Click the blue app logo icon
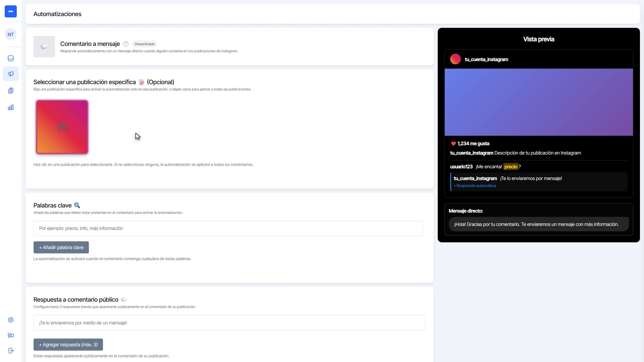 (11, 11)
